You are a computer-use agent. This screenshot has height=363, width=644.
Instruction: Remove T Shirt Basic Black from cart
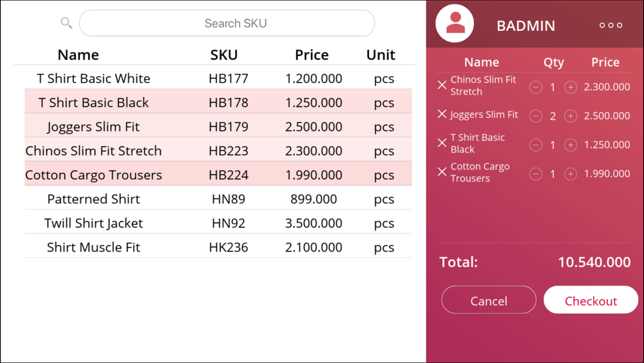(x=442, y=142)
